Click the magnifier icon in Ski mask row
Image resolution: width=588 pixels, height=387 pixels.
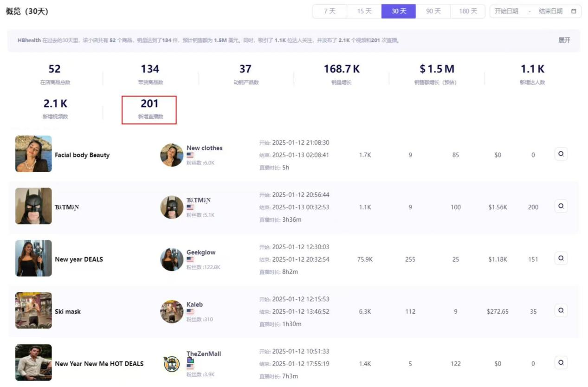561,310
